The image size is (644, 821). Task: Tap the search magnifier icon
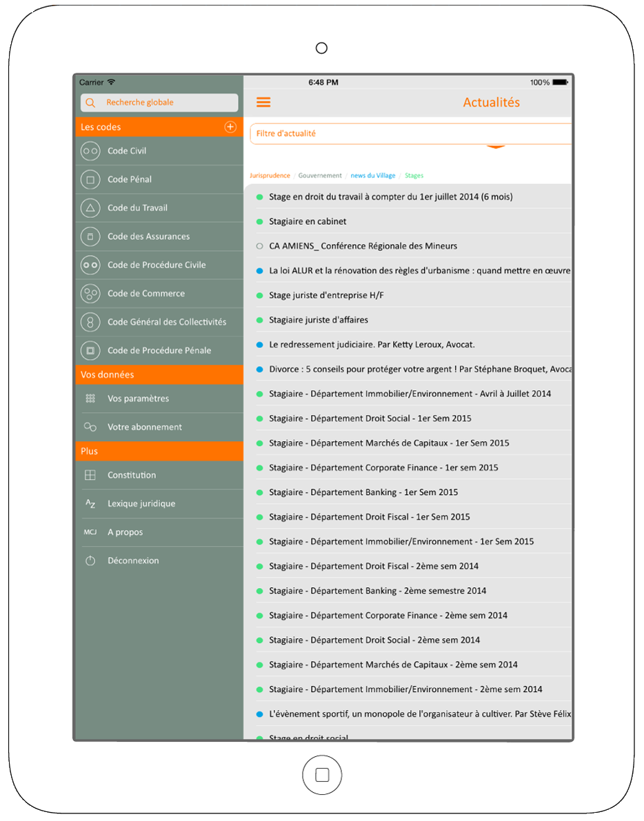tap(90, 103)
